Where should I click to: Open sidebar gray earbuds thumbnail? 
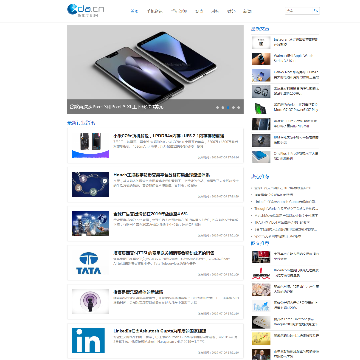[x=261, y=91]
